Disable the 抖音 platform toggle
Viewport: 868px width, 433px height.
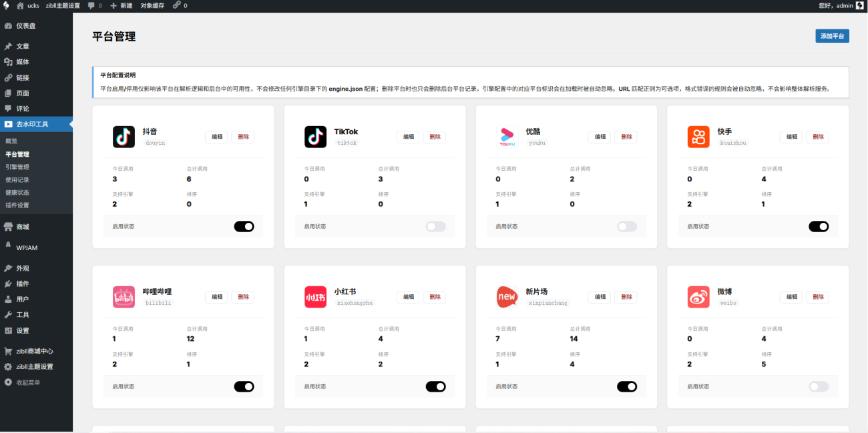click(244, 226)
